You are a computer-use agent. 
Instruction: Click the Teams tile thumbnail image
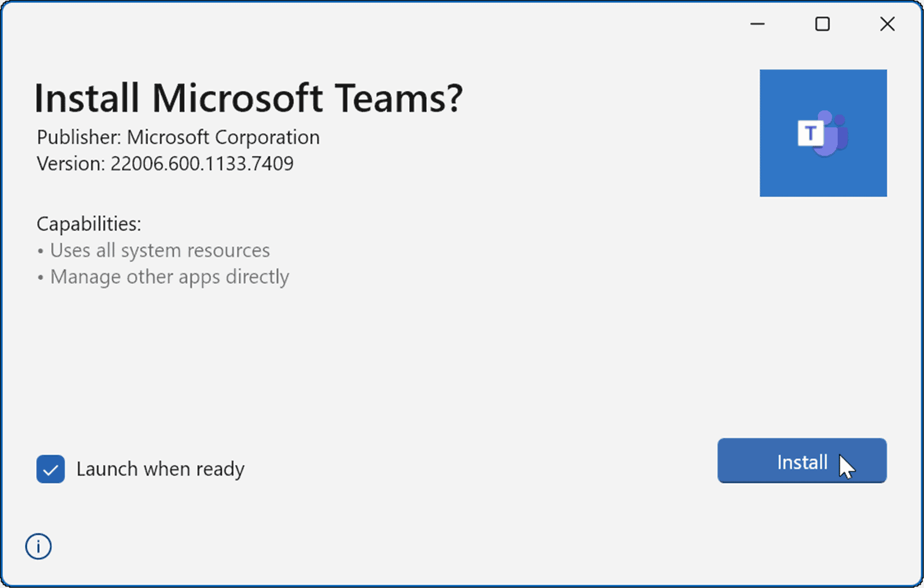point(823,132)
